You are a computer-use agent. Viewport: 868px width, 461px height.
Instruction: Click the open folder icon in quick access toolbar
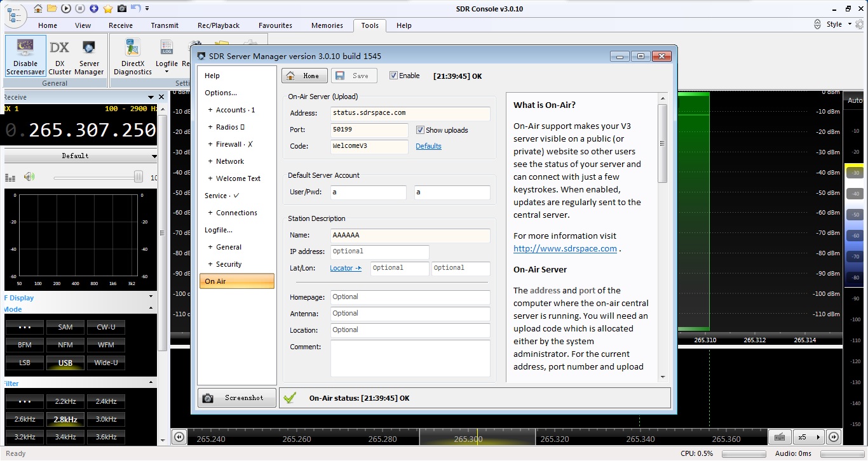pyautogui.click(x=52, y=9)
